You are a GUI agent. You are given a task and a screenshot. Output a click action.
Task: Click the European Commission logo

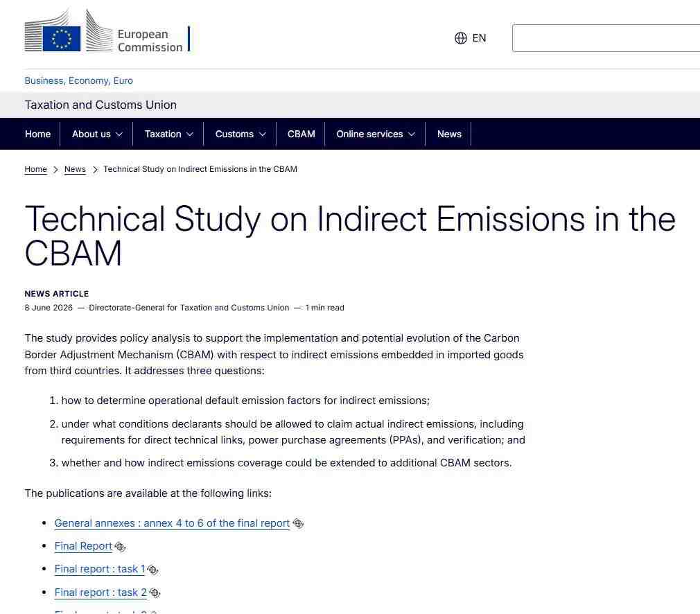(x=107, y=31)
